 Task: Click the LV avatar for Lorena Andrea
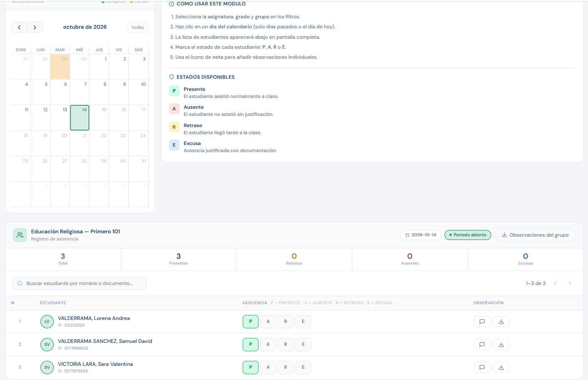click(47, 322)
